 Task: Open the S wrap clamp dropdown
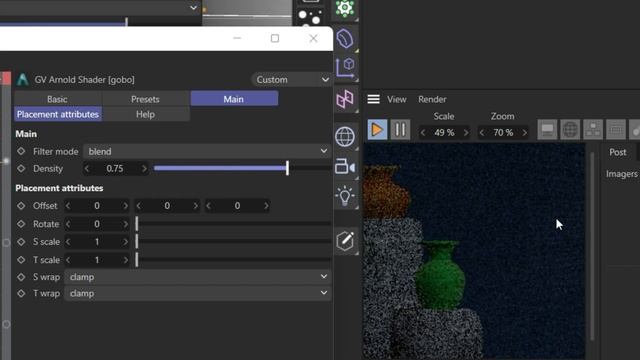[198, 277]
